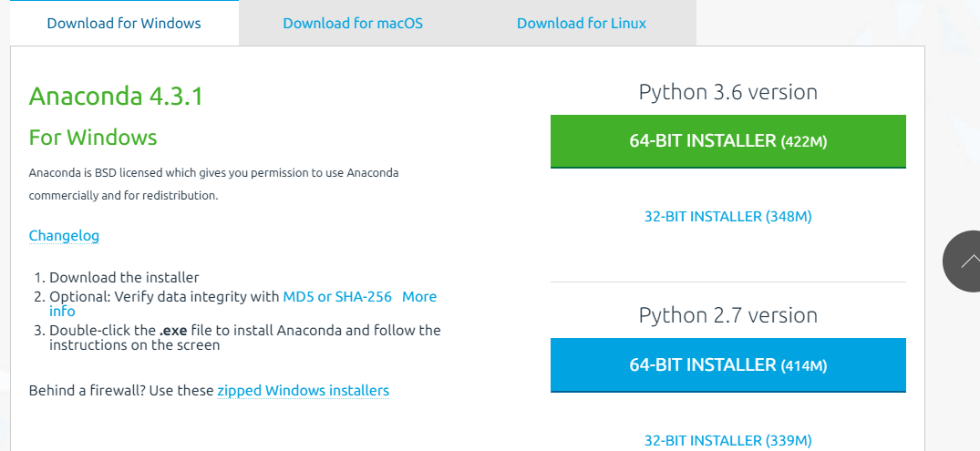Follow the More info link
The image size is (980, 451).
click(419, 297)
